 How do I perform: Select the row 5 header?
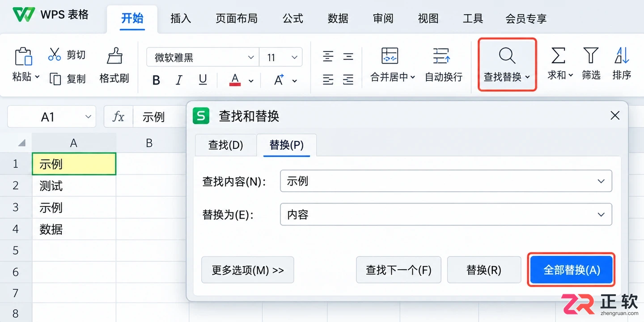(16, 250)
